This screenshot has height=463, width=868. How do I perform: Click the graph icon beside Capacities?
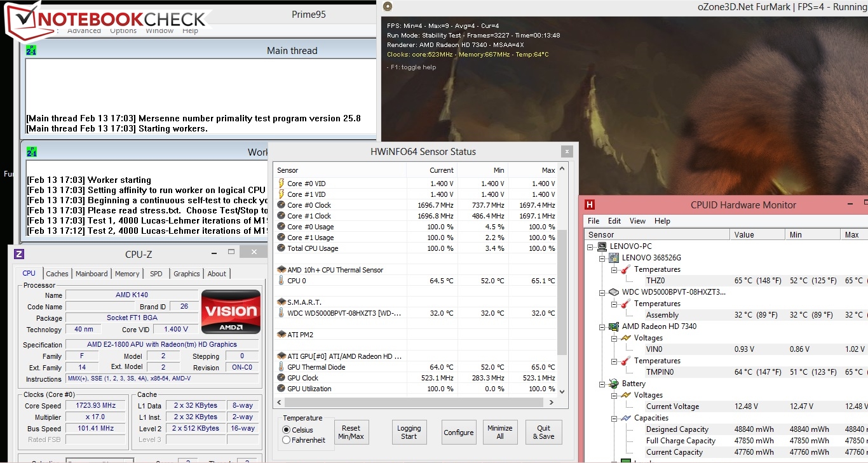tap(626, 418)
